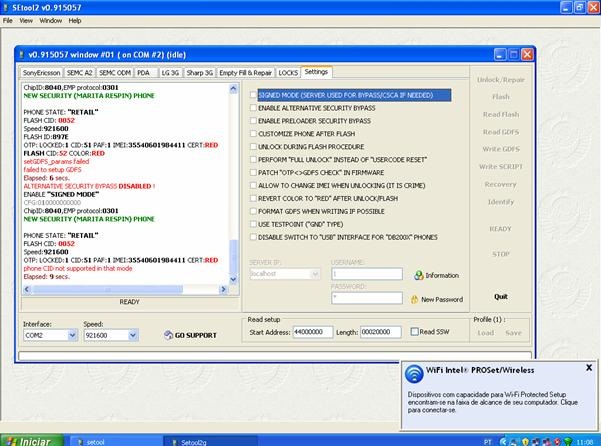
Task: Enable SIGNED MODE server bypass checkbox
Action: [253, 95]
